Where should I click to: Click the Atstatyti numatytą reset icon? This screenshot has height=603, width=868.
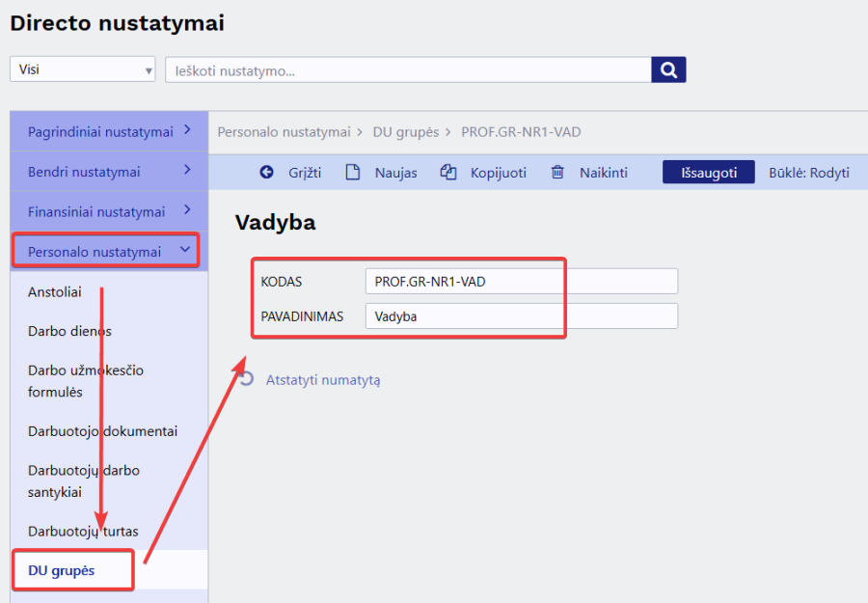coord(246,379)
